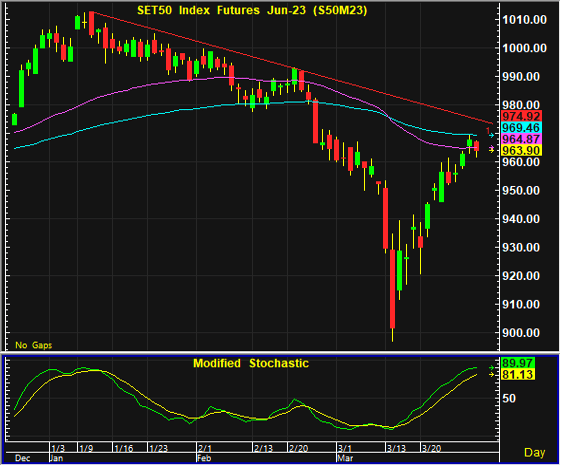Screen dimensions: 561x466
Task: Click the green 89.97 stochastic value label
Action: (x=518, y=363)
